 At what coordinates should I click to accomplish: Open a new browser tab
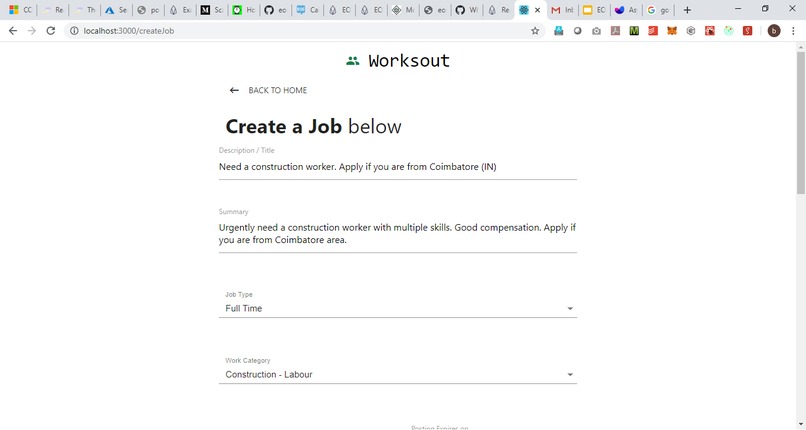click(x=687, y=10)
